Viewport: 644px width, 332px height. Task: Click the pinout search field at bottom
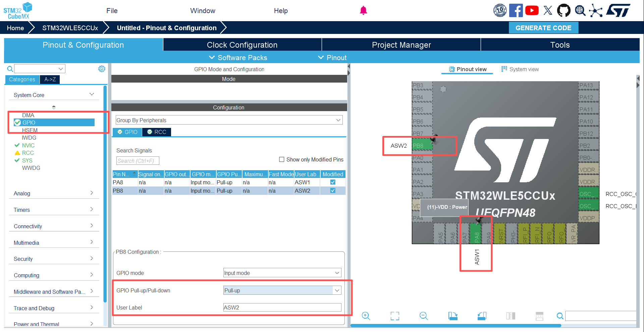pos(600,316)
